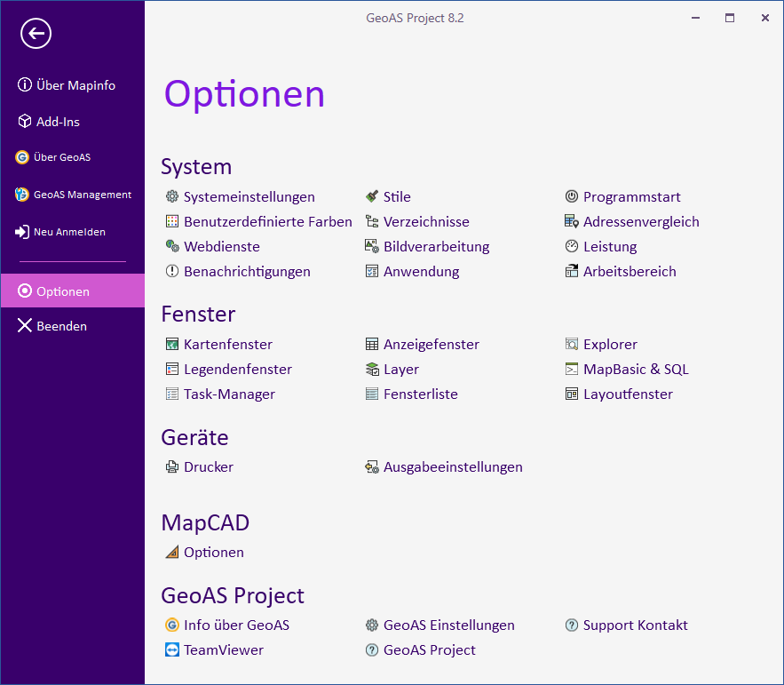Open the Arbeitsbereich link
Image resolution: width=784 pixels, height=685 pixels.
pyautogui.click(x=630, y=271)
